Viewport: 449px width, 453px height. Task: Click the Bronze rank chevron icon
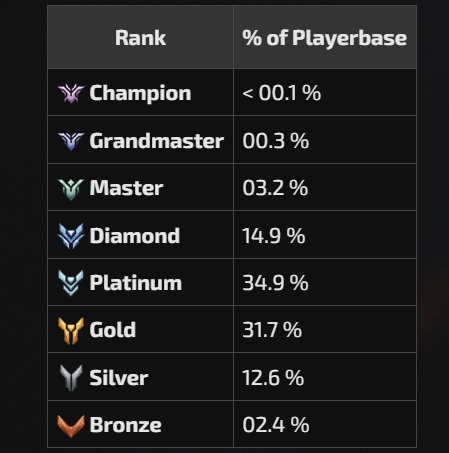tap(71, 426)
